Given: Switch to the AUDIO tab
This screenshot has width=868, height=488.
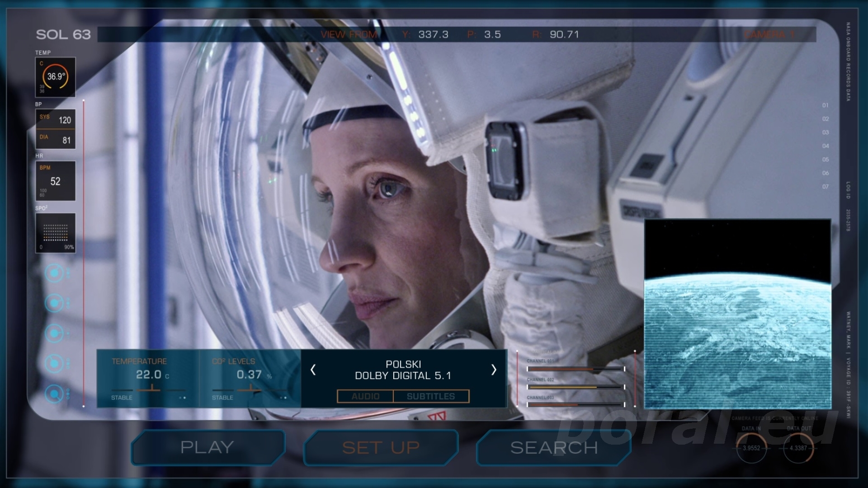Looking at the screenshot, I should click(x=365, y=396).
